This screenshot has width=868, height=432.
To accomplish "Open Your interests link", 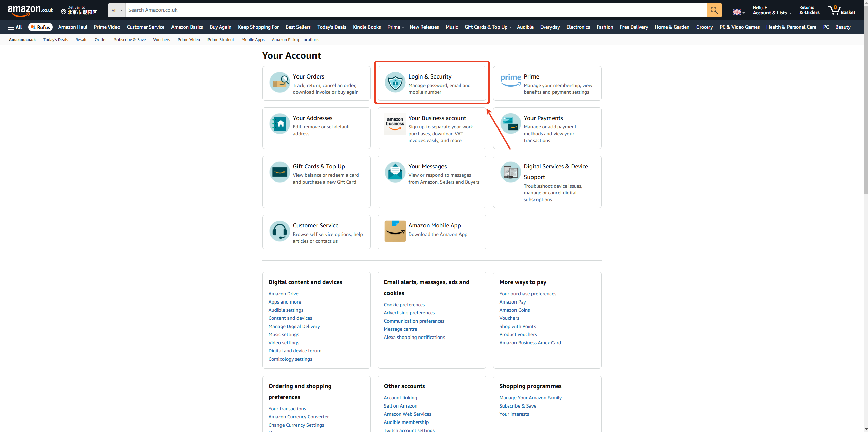I will (x=514, y=414).
